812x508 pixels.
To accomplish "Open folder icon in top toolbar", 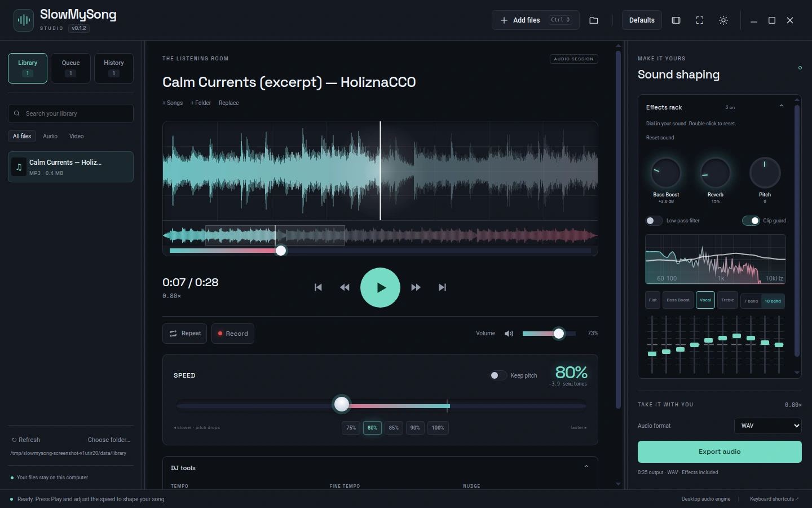I will [594, 20].
